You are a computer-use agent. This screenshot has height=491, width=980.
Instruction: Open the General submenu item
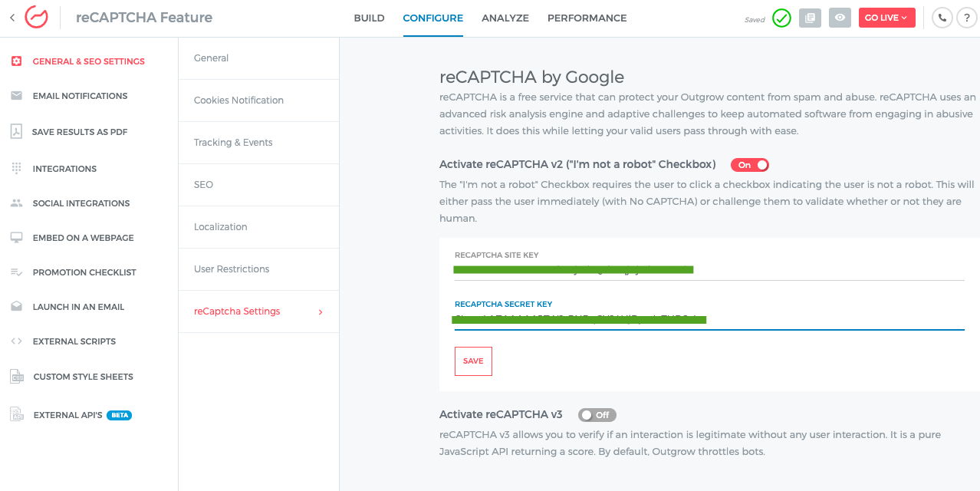[258, 58]
